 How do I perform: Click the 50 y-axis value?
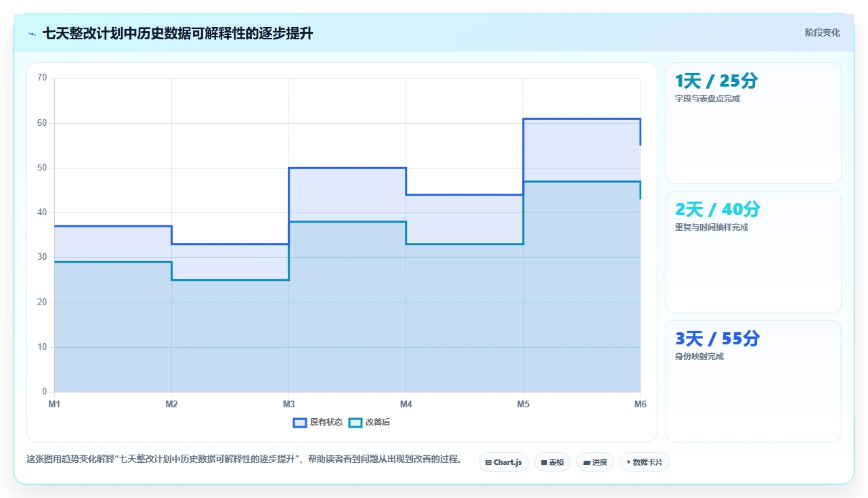(x=42, y=168)
